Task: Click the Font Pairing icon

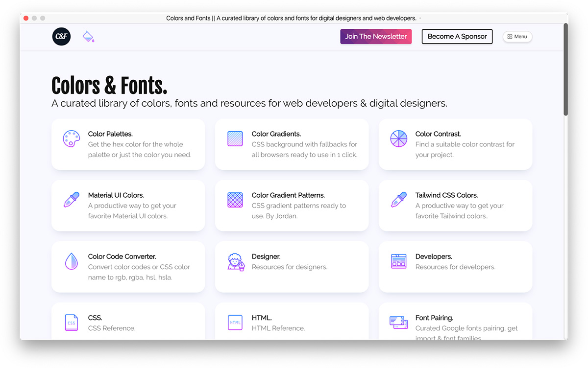Action: (x=398, y=322)
